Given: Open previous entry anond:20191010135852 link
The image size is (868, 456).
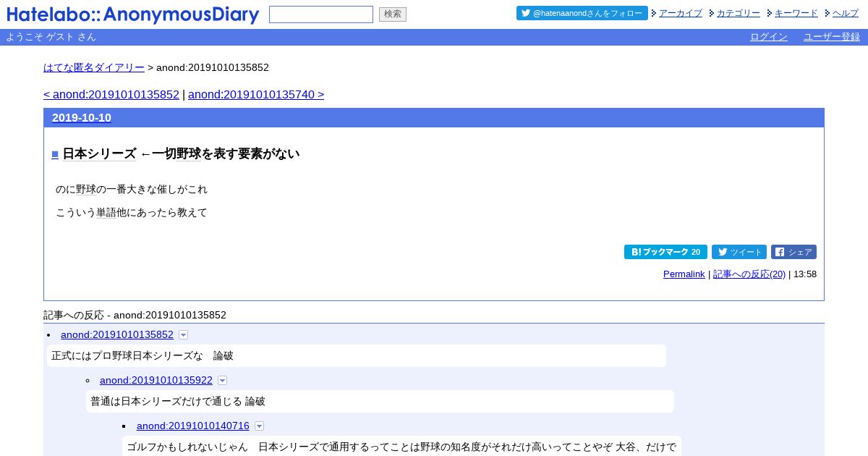Looking at the screenshot, I should (x=111, y=95).
